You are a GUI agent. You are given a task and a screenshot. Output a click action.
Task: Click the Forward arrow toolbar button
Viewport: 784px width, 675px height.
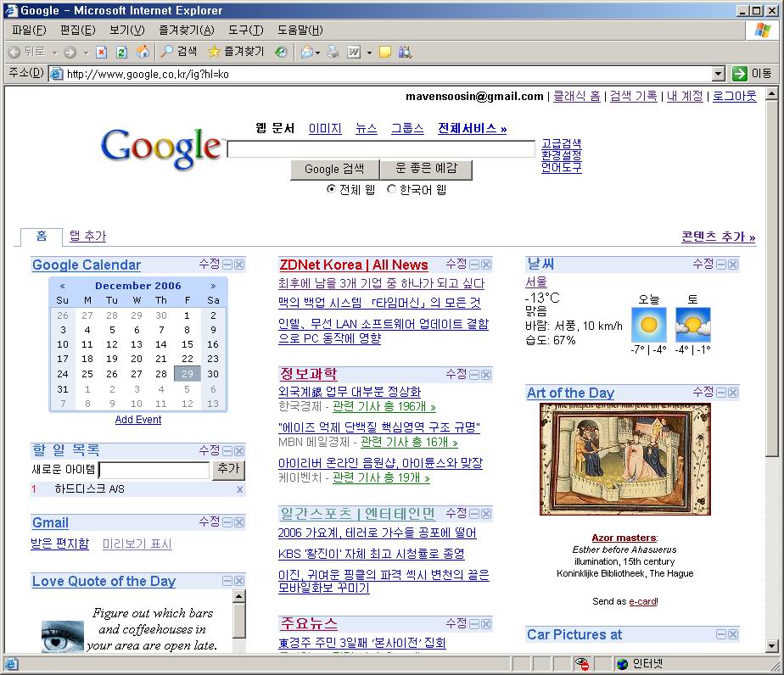(x=70, y=52)
